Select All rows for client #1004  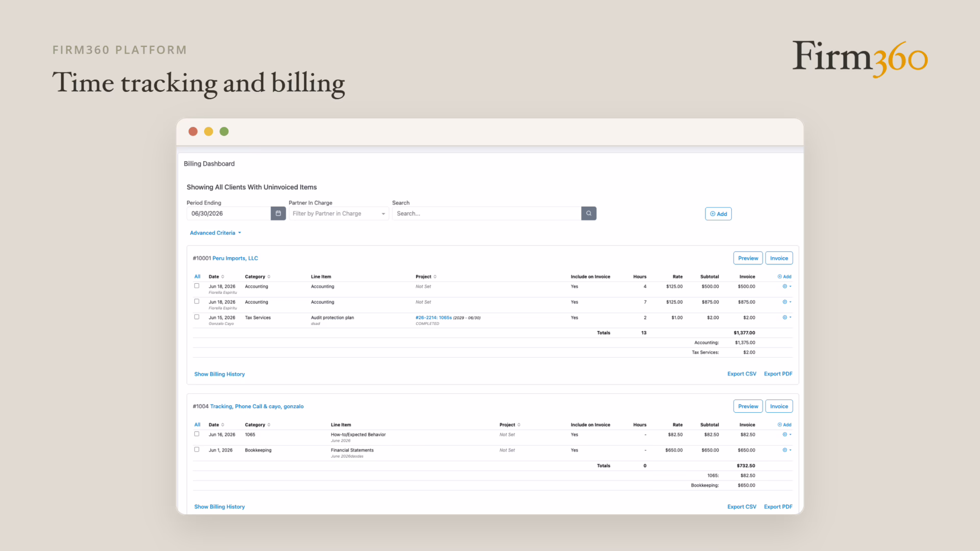point(197,424)
